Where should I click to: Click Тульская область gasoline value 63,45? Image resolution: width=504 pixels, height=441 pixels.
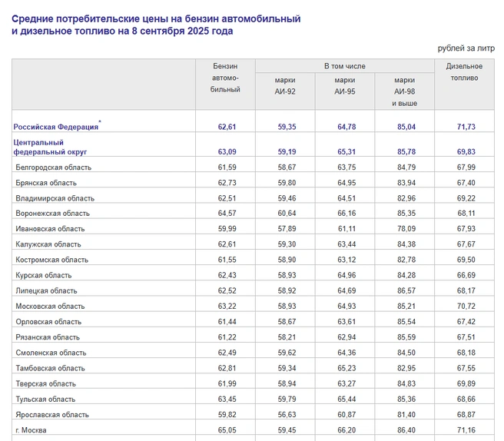click(x=227, y=400)
